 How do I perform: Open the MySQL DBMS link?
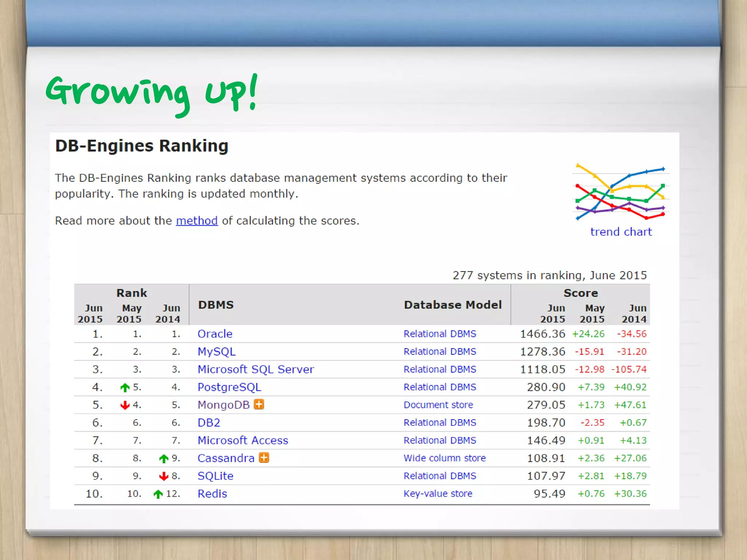(216, 351)
